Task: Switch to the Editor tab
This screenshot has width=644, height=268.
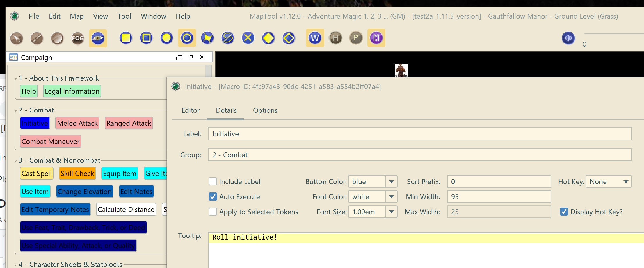Action: 191,110
